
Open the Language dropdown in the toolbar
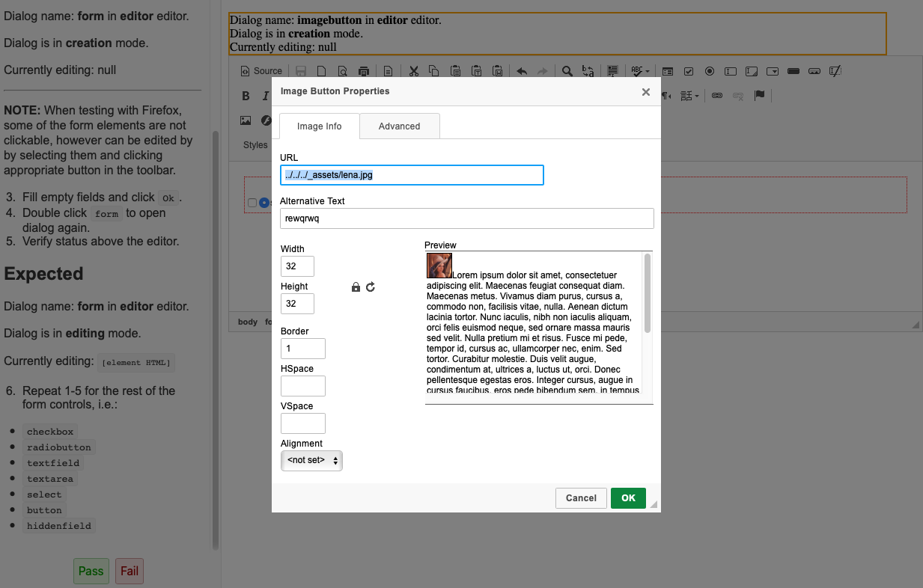(689, 96)
